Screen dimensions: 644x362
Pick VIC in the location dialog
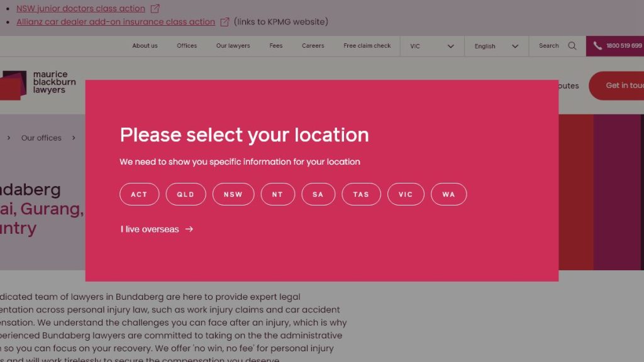pos(406,194)
